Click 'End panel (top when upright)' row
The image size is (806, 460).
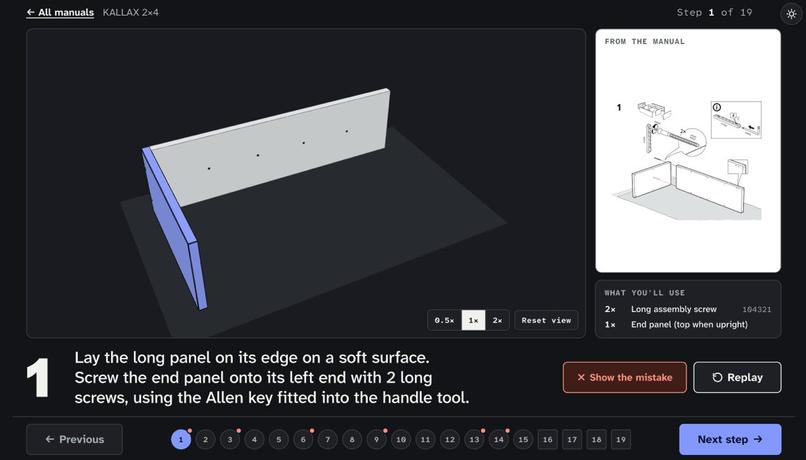coord(688,325)
